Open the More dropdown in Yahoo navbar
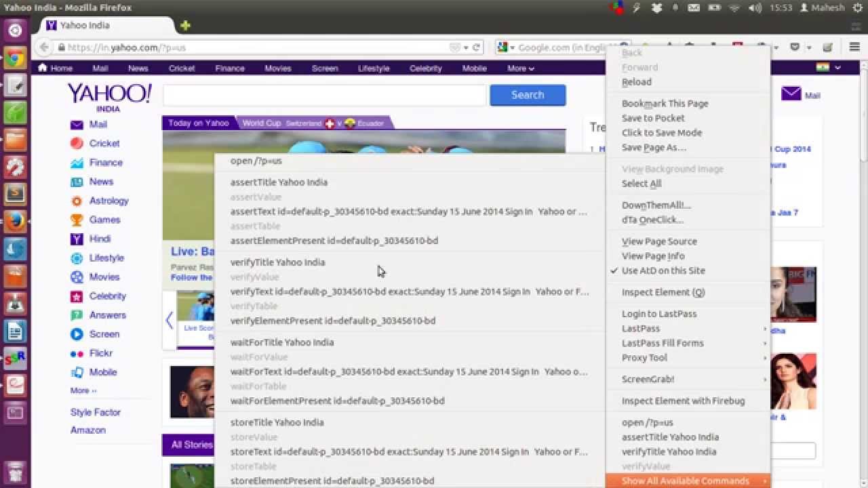The image size is (868, 488). pos(520,68)
